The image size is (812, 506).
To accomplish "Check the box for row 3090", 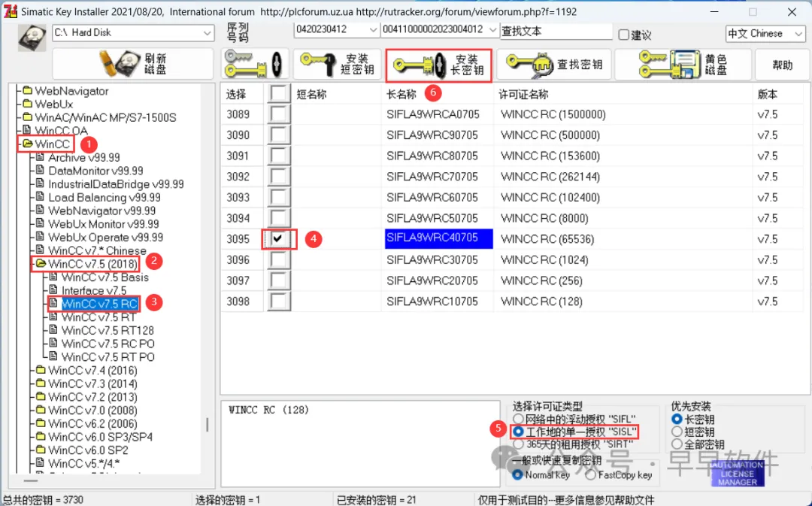I will point(279,135).
